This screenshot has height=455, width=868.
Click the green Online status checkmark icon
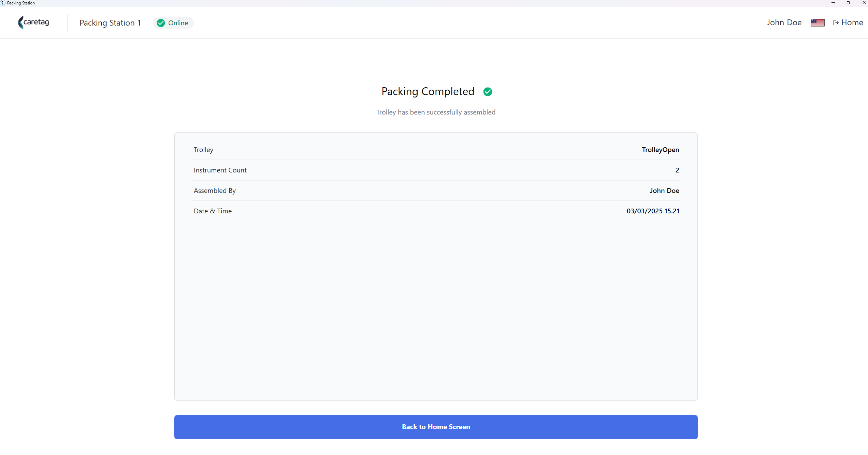[161, 23]
